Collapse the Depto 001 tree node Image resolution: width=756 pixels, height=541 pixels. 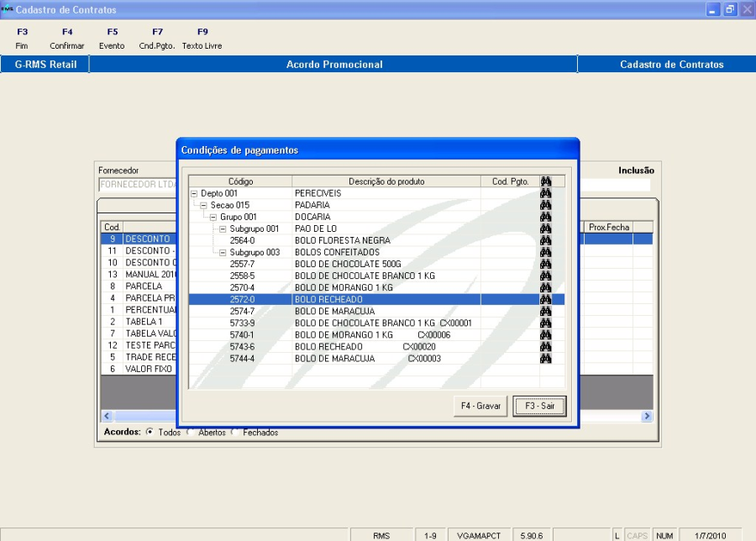coord(194,193)
